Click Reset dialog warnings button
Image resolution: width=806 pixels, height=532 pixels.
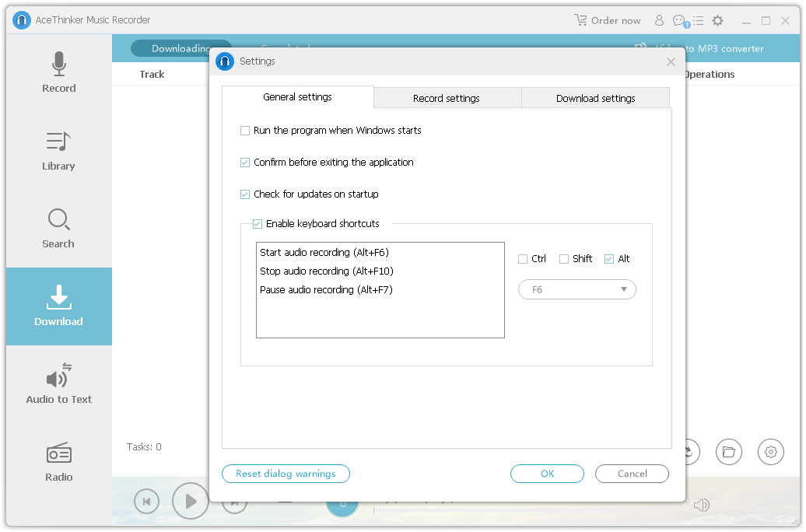click(x=286, y=474)
